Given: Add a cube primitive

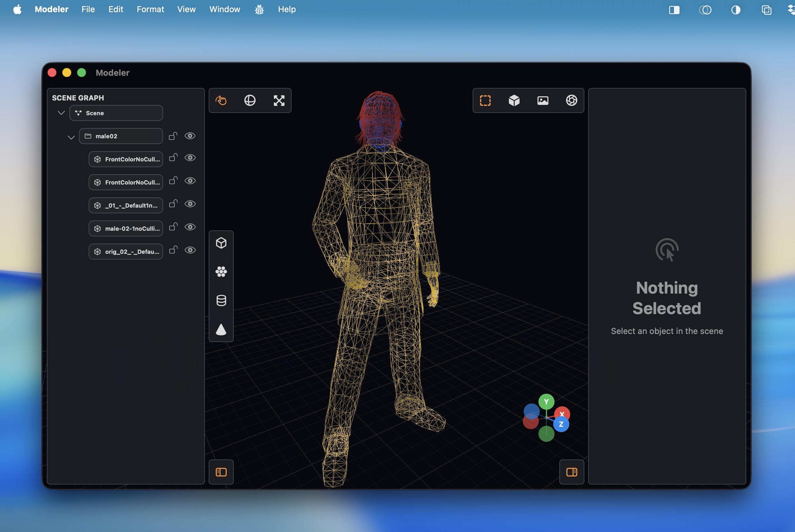Looking at the screenshot, I should pyautogui.click(x=221, y=243).
